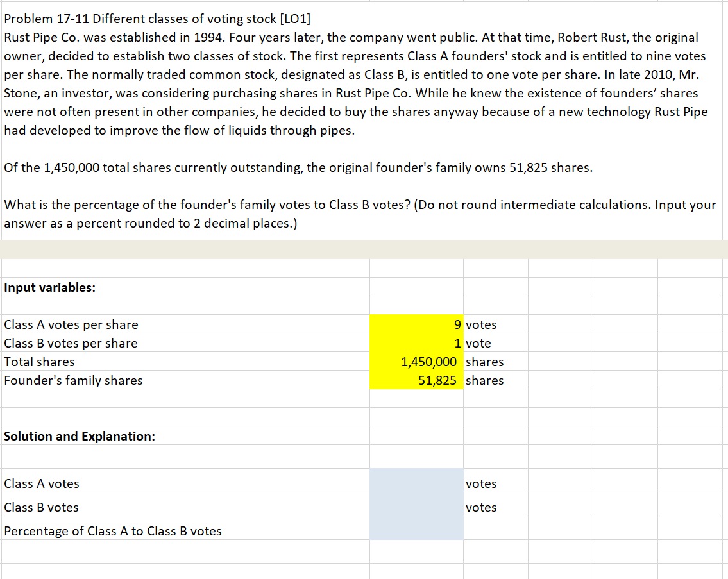Select the blue answer cell for Class A votes
728x579 pixels.
click(416, 480)
